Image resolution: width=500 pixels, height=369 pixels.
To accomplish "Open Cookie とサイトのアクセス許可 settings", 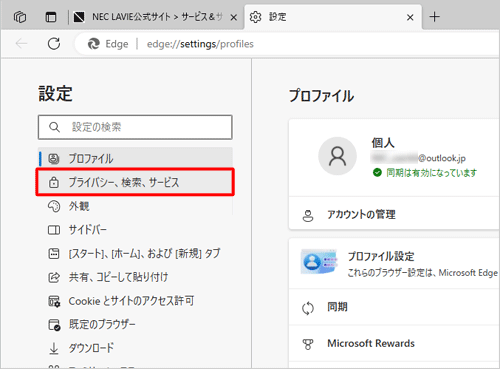I will coord(135,301).
